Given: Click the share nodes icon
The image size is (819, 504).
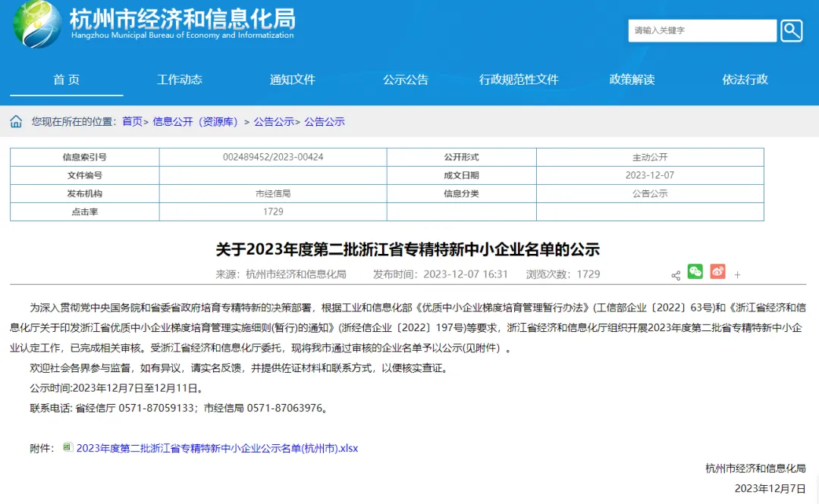Looking at the screenshot, I should [676, 275].
